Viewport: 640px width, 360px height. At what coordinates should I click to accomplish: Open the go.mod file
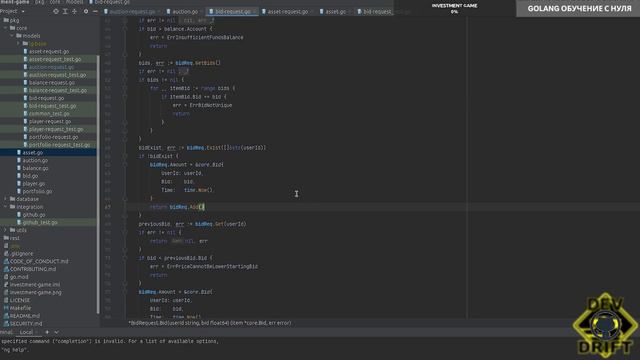19,277
